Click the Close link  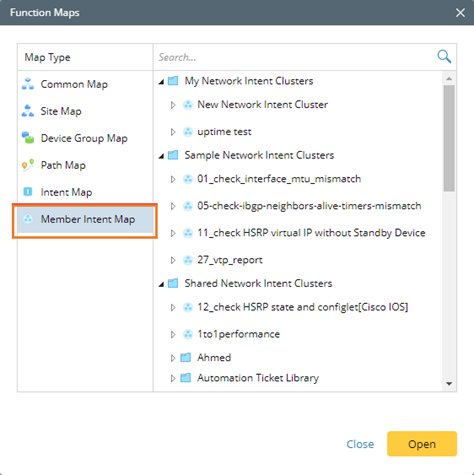click(x=360, y=444)
